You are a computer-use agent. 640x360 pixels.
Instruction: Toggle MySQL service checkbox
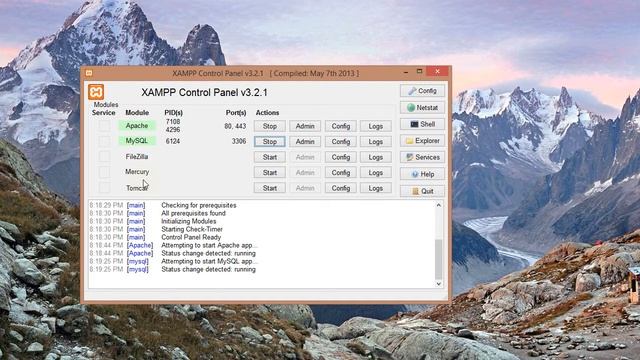(x=104, y=141)
